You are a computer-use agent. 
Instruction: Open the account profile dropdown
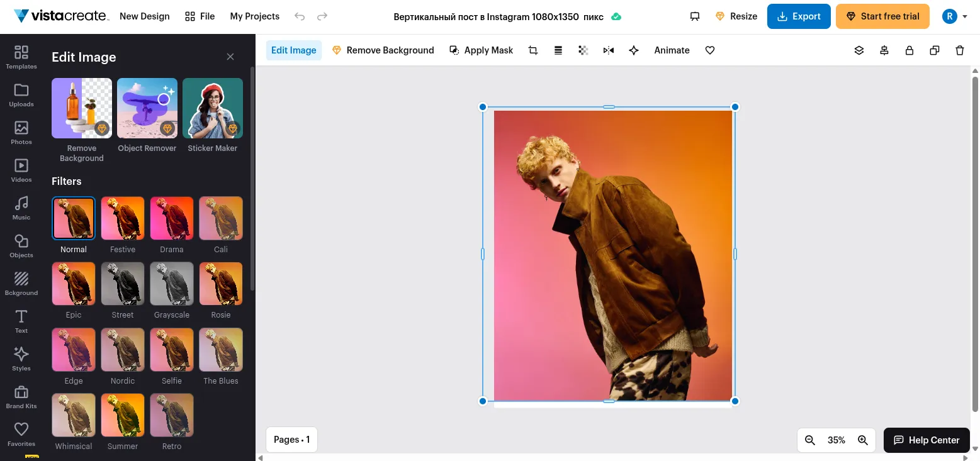(x=955, y=16)
